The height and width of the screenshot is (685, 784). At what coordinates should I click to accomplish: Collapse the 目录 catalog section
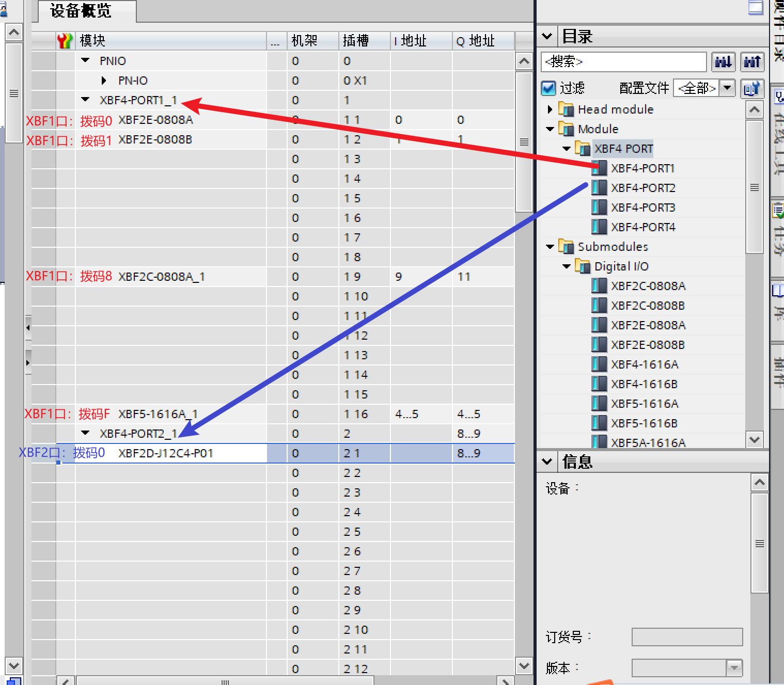[x=547, y=37]
